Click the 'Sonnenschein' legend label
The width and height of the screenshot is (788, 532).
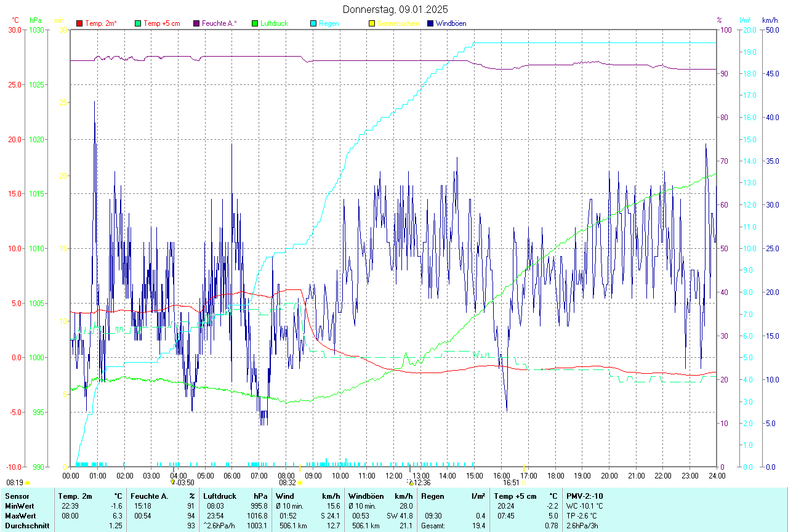point(398,23)
